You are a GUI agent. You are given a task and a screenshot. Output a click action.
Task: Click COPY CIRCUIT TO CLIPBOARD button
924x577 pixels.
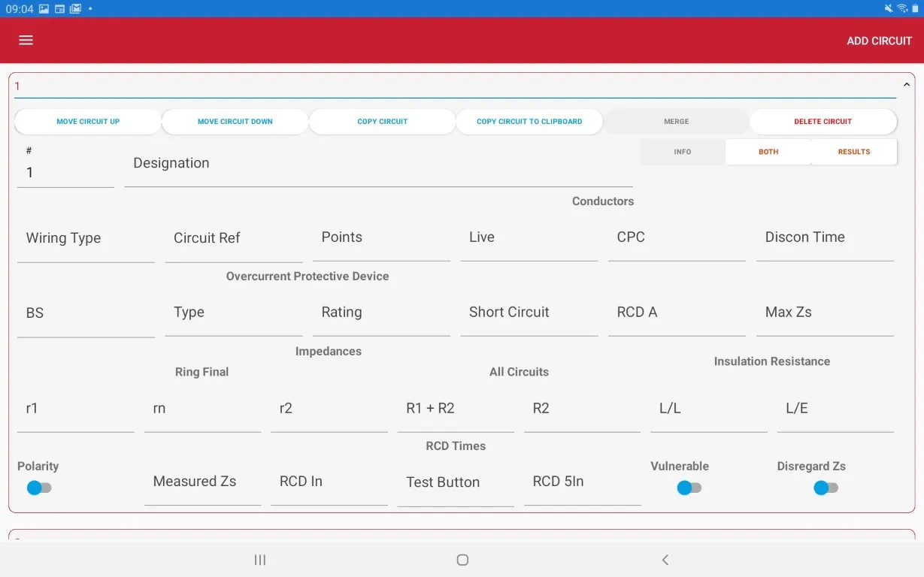(x=529, y=122)
